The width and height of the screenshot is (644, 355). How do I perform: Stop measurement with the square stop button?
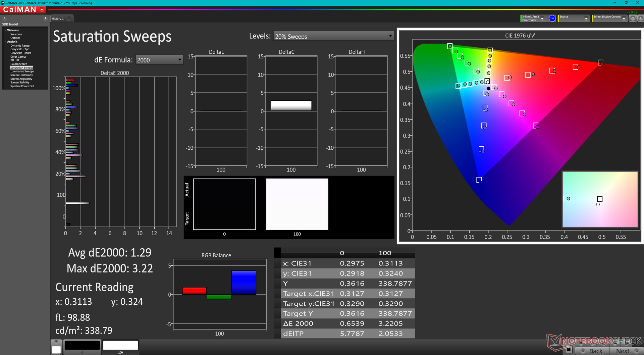point(568,350)
